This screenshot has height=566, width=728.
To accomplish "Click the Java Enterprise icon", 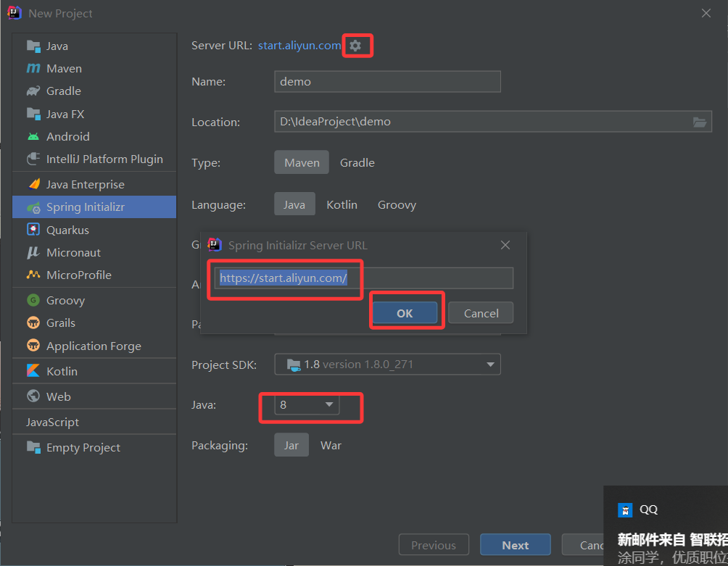I will pyautogui.click(x=34, y=184).
